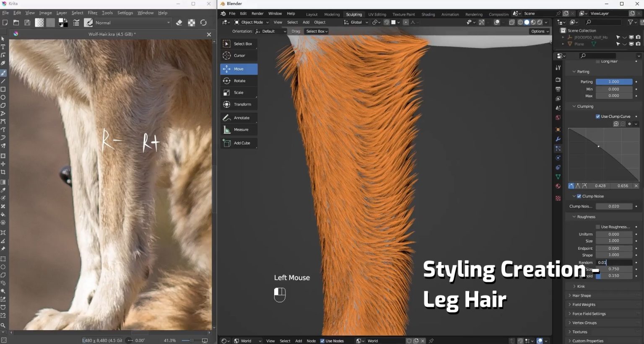The image size is (644, 344).
Task: Toggle Use Nodes in the shader editor header
Action: (x=322, y=341)
